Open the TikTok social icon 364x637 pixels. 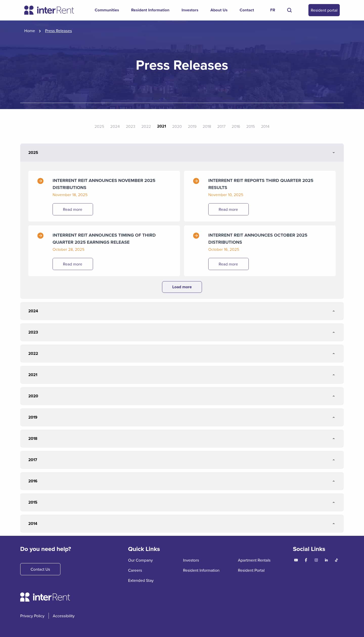tap(336, 560)
